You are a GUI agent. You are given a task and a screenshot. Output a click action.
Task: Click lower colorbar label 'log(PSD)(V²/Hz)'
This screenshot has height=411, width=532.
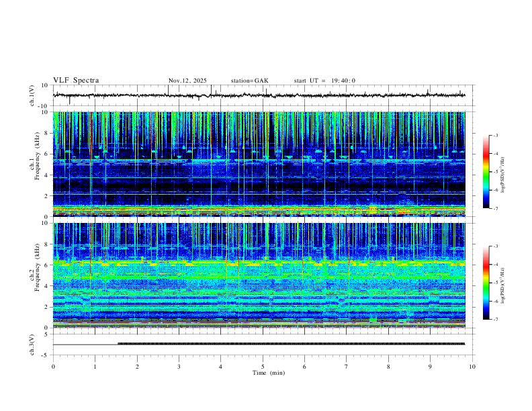coord(502,286)
